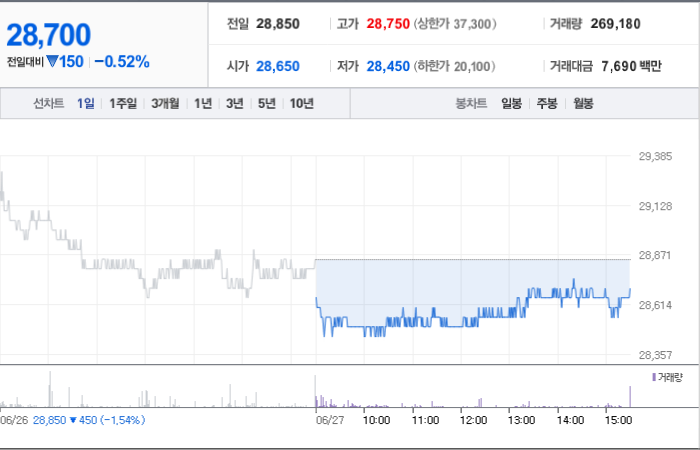Viewport: 700px width, 450px height.
Task: Click the 28,614 y-axis label
Action: tap(655, 305)
